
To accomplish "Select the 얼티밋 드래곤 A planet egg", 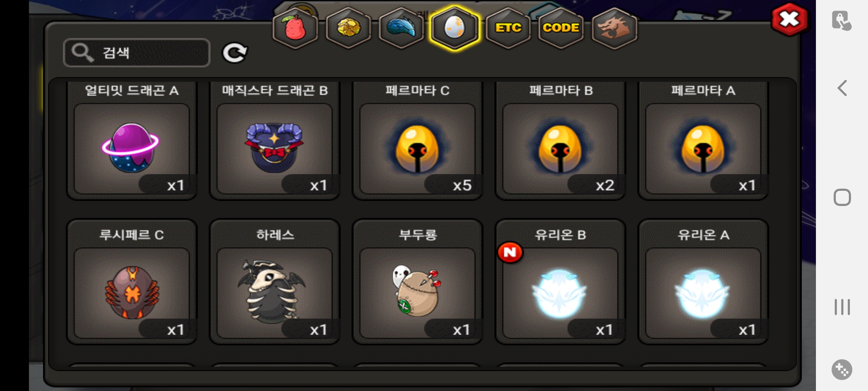I will coord(132,140).
